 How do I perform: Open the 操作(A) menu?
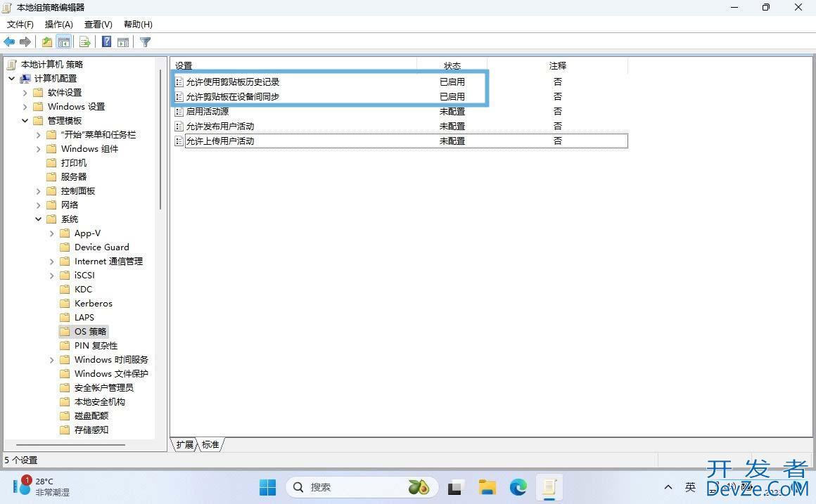tap(59, 25)
